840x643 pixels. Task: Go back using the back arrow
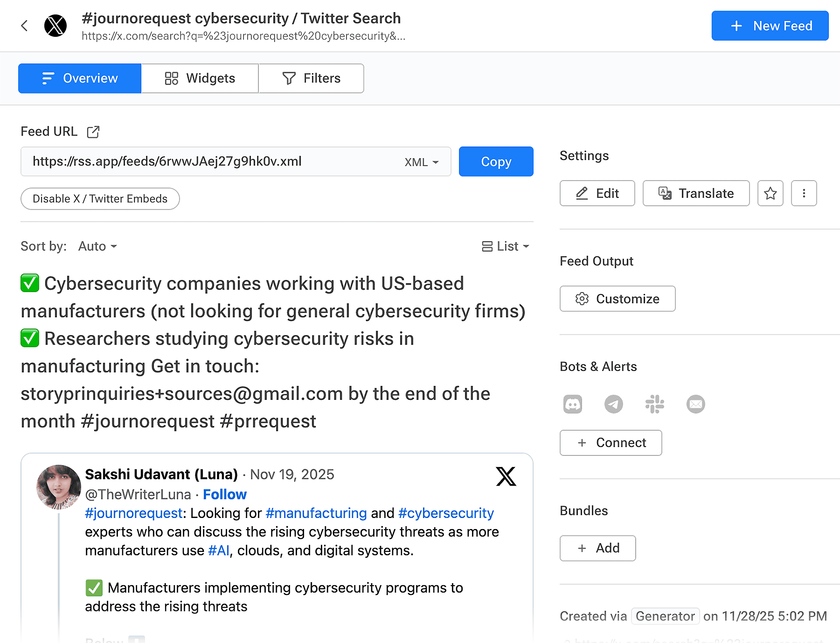(25, 25)
